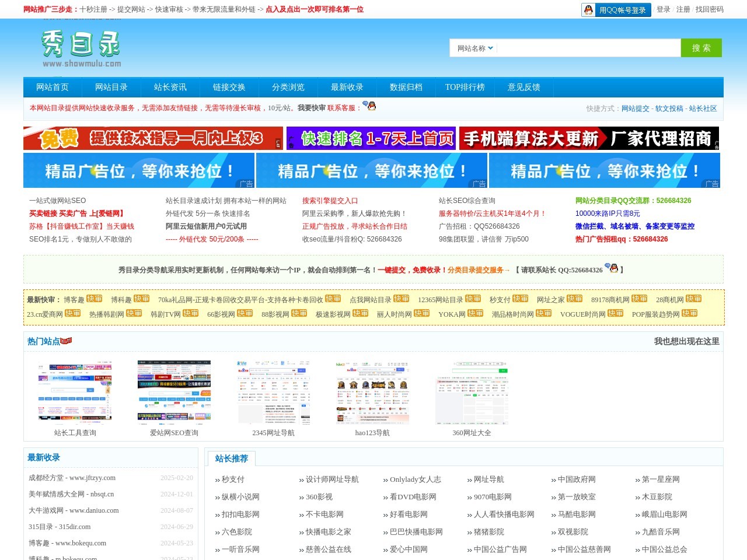Click the Showmulu site logo
Screen dimensions: 747x560
(x=81, y=48)
